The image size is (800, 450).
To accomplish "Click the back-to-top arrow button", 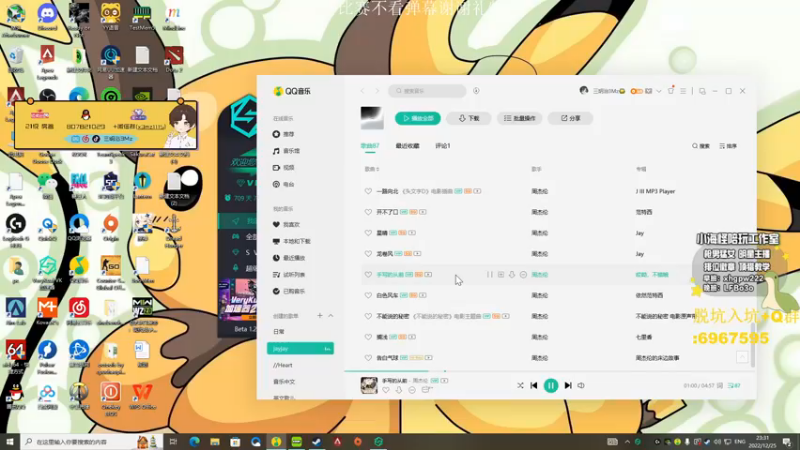I will pos(742,357).
